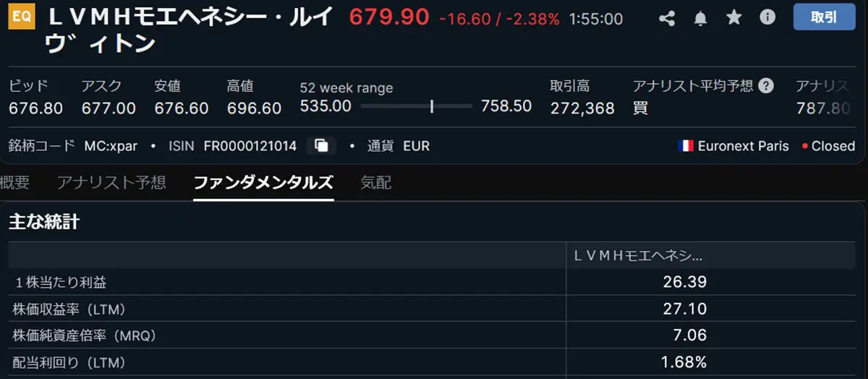Add to favorites with star icon

(734, 18)
